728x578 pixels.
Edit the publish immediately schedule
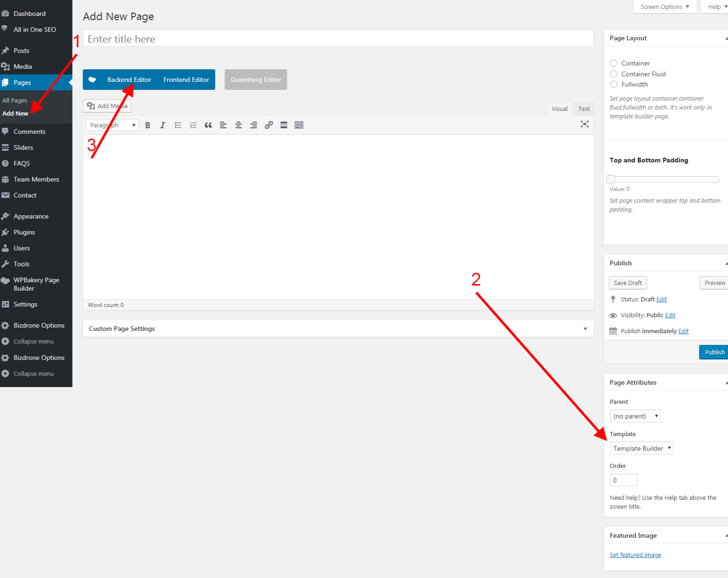(x=684, y=331)
